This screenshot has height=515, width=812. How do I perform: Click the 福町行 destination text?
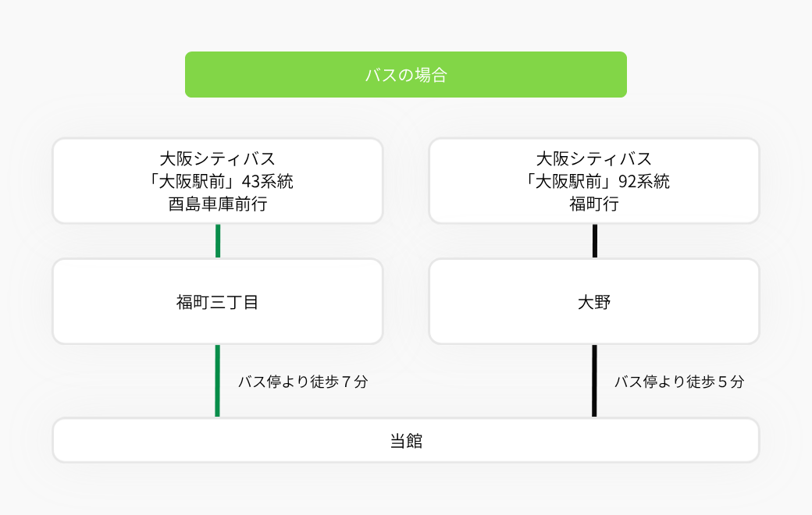tap(594, 204)
